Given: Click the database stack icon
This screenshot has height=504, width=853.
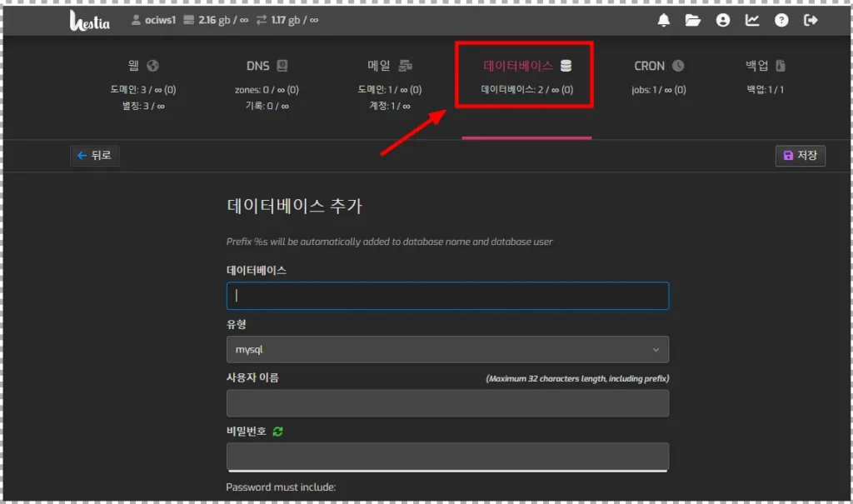Looking at the screenshot, I should click(x=566, y=66).
